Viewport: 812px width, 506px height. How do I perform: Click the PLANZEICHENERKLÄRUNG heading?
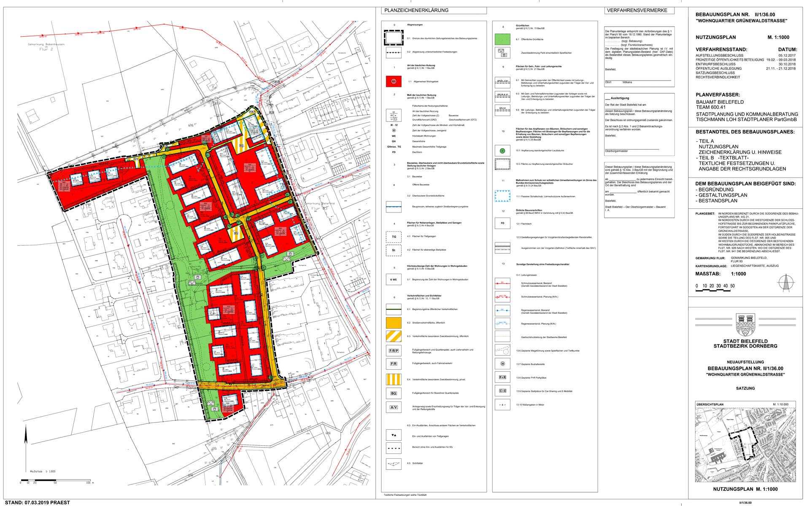point(416,10)
